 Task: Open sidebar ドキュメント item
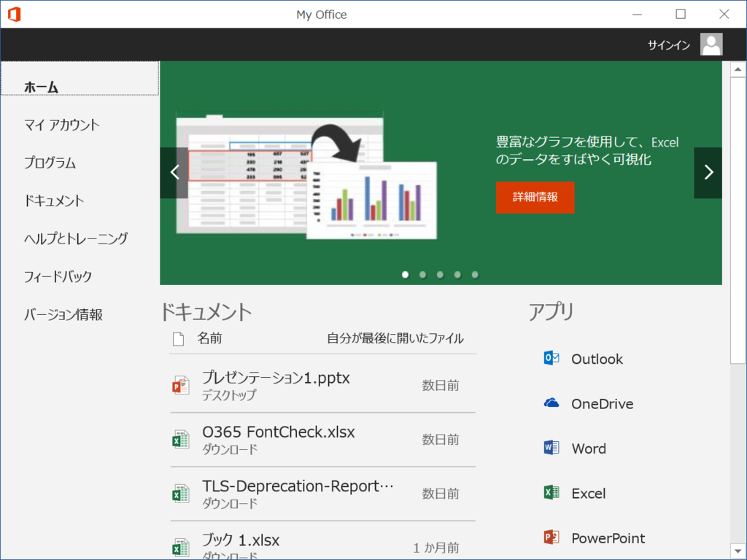tap(54, 201)
